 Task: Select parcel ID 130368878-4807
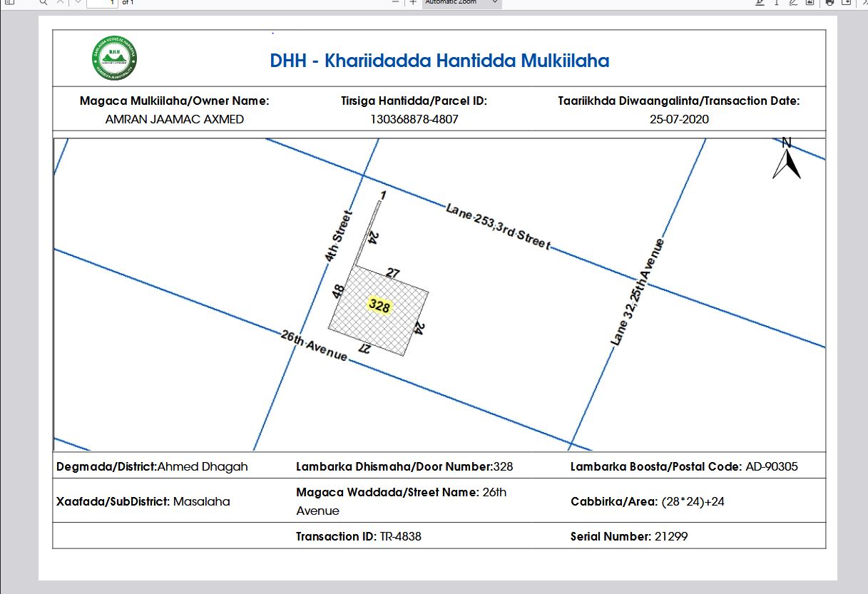[x=414, y=119]
